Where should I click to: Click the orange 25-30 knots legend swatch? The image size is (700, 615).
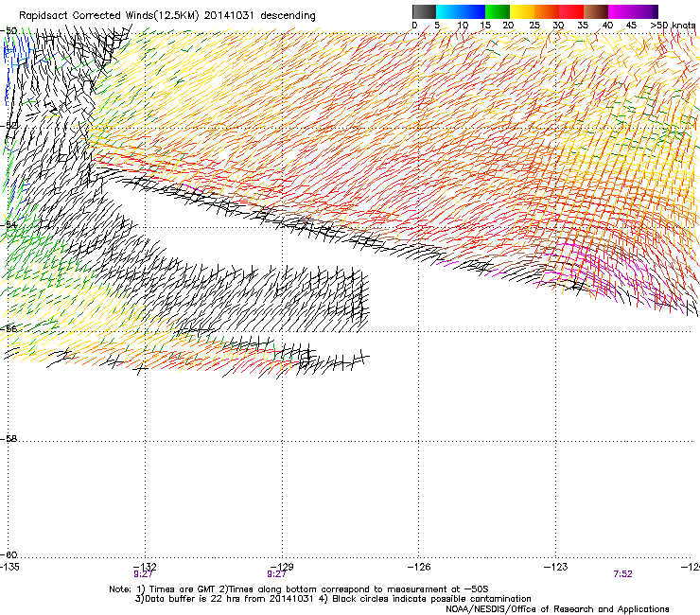point(547,11)
